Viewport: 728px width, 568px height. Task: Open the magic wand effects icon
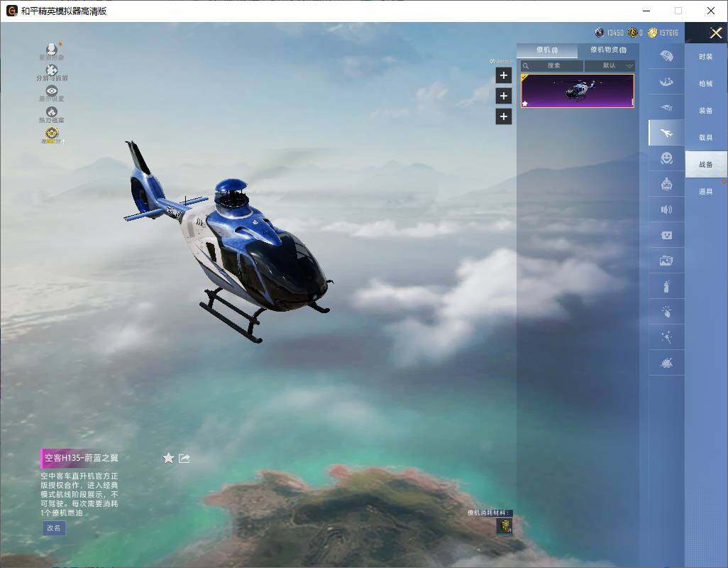(666, 337)
